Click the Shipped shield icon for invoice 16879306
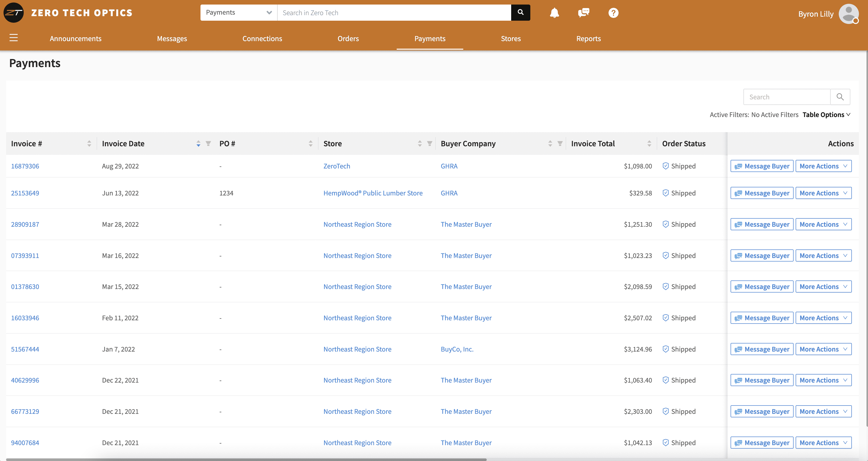 point(666,166)
